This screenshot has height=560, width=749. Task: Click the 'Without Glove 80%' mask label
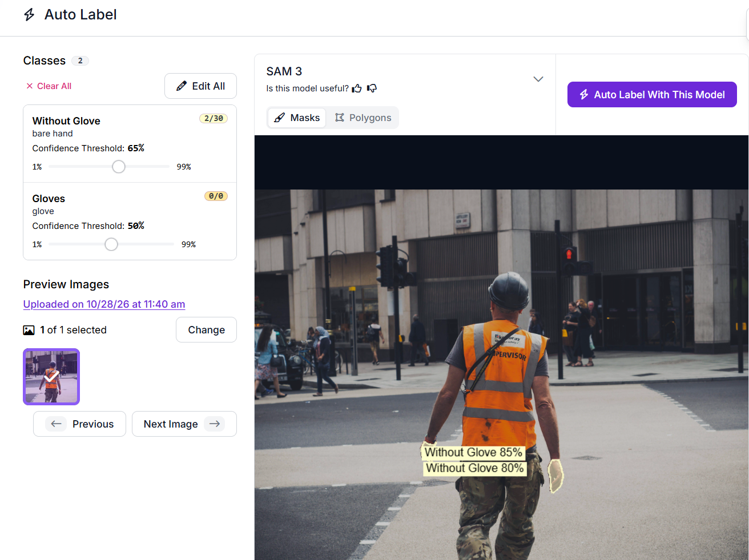tap(475, 468)
